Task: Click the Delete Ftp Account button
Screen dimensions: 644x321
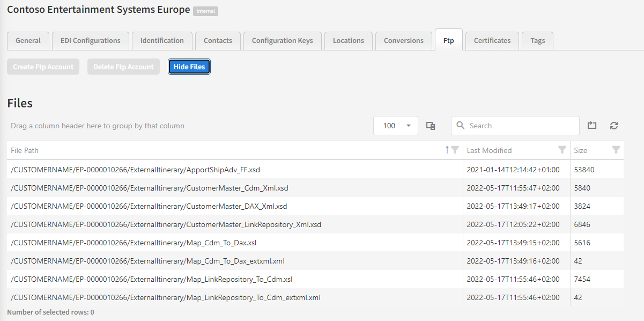Action: (x=123, y=67)
